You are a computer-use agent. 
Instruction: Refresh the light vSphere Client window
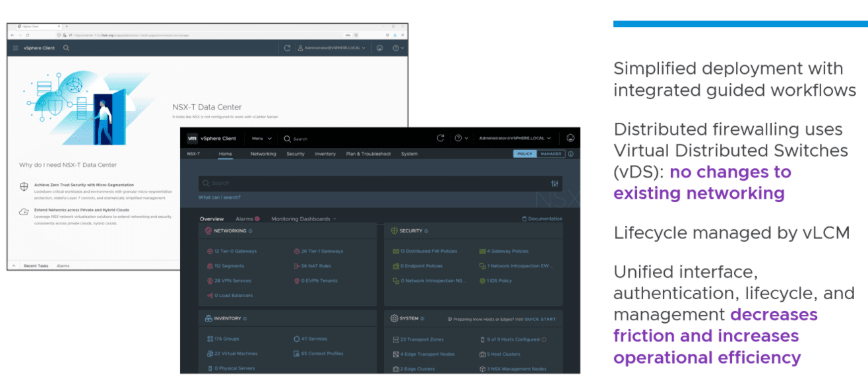(x=287, y=48)
